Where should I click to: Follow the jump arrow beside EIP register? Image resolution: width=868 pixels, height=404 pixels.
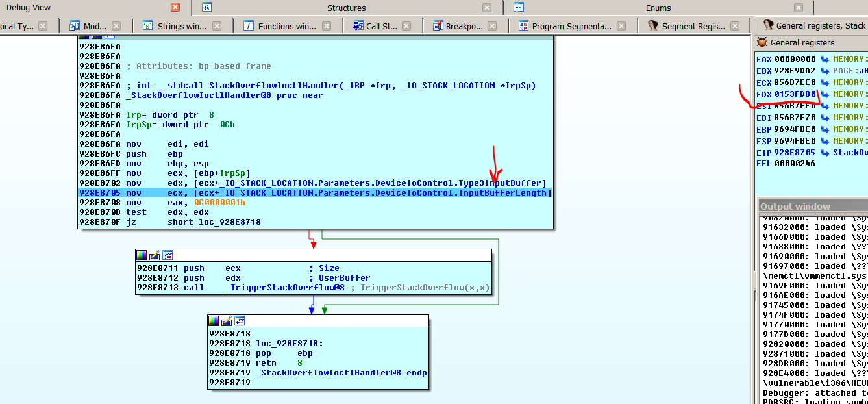(825, 153)
